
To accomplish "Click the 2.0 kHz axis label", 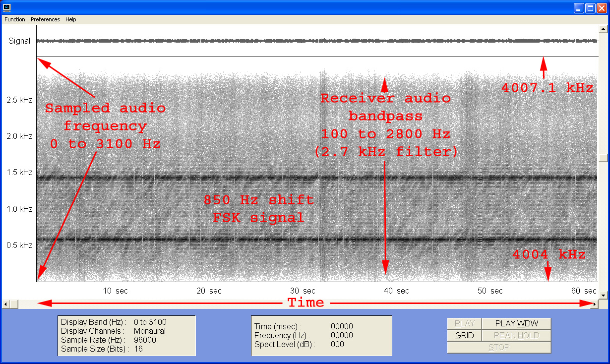I will coord(20,136).
